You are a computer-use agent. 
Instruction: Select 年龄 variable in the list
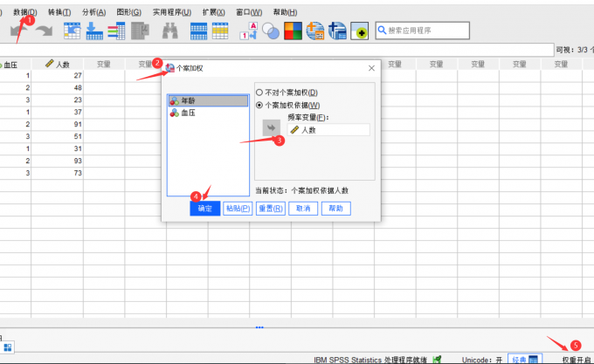pos(189,101)
